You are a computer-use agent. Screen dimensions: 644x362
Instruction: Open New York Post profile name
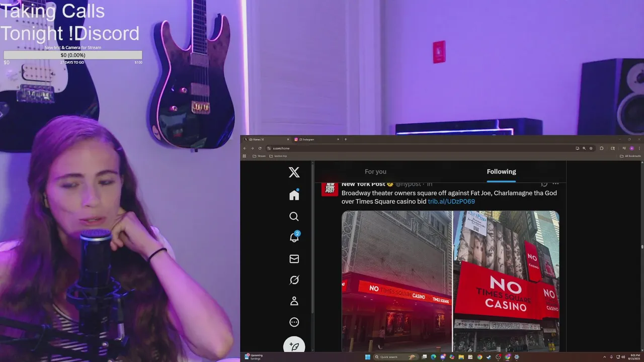(364, 184)
